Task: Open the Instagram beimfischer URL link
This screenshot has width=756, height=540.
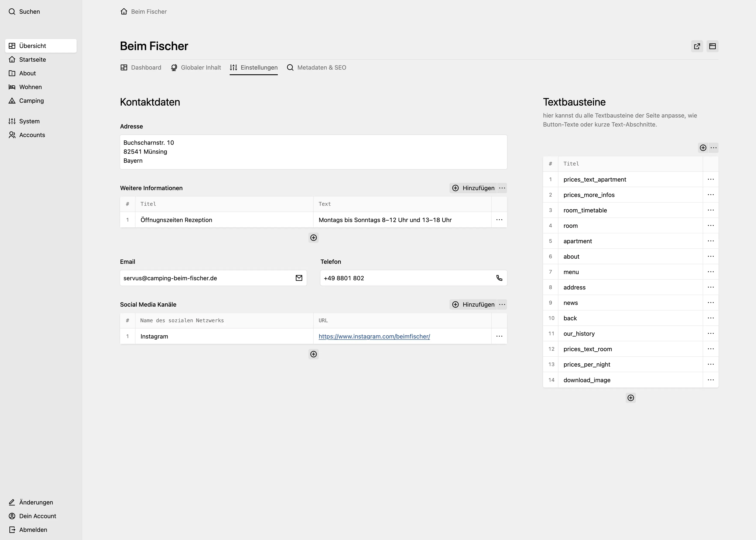Action: [374, 337]
